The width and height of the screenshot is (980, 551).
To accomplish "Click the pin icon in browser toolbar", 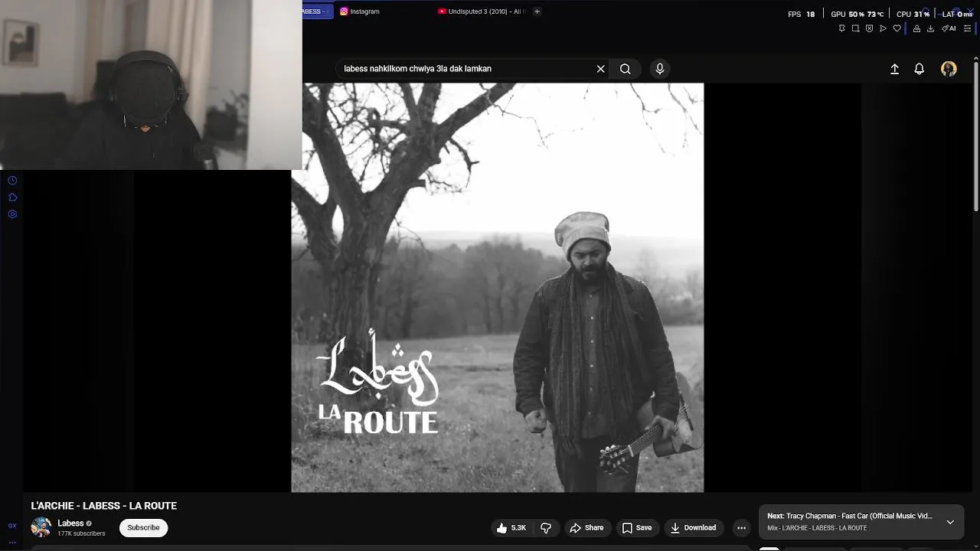I will point(841,28).
